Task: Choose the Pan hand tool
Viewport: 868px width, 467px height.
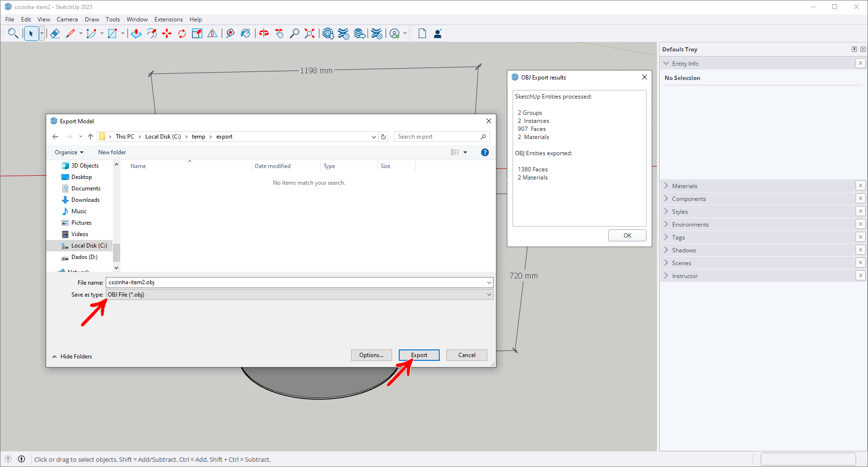Action: click(279, 33)
